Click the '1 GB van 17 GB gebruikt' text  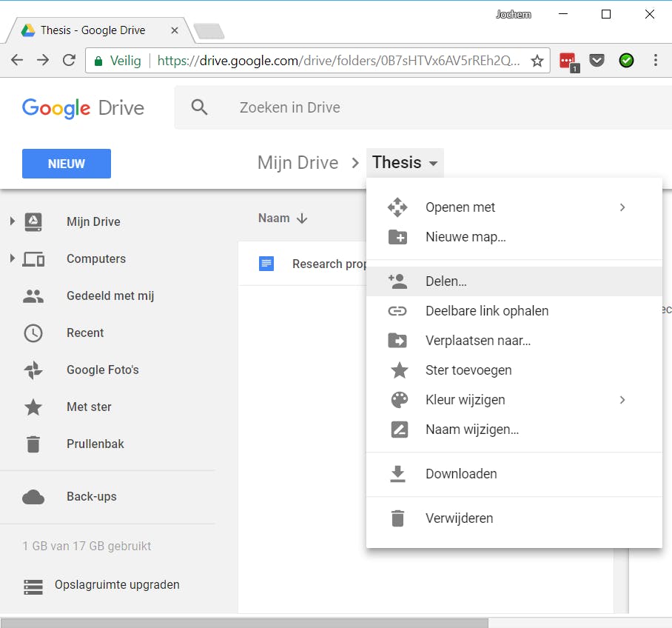coord(87,546)
